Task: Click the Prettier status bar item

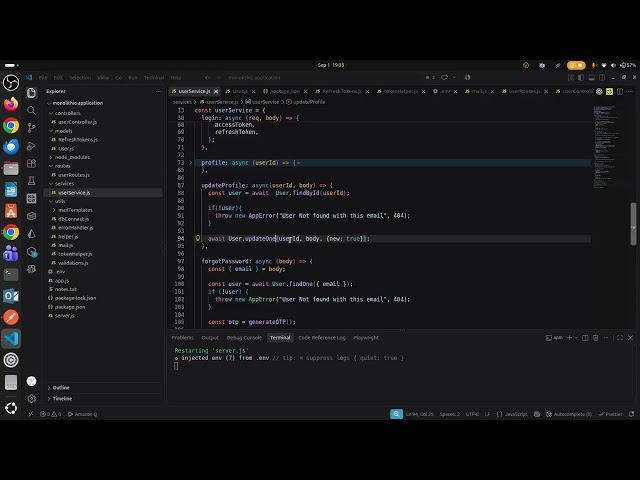Action: 611,414
